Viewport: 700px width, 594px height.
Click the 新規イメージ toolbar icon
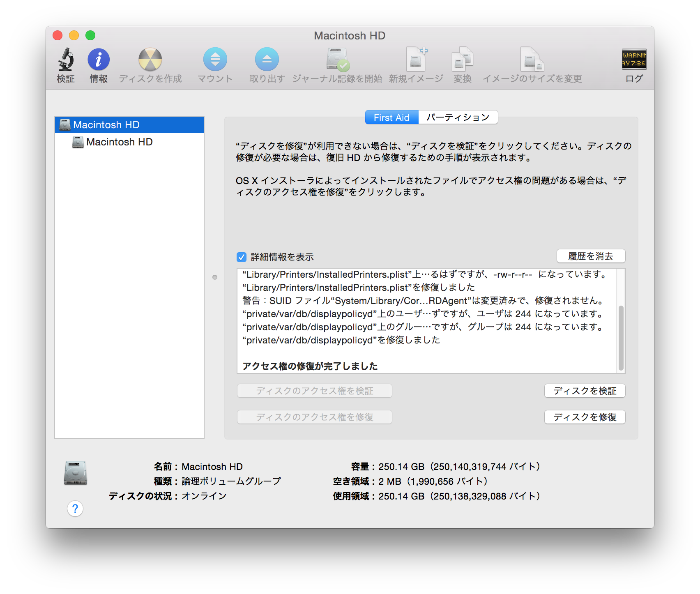416,60
